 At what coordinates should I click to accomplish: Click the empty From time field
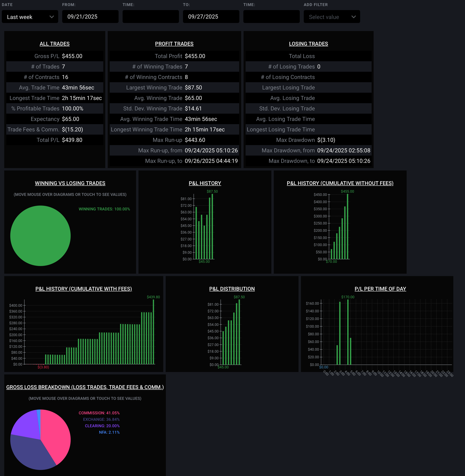pyautogui.click(x=150, y=17)
